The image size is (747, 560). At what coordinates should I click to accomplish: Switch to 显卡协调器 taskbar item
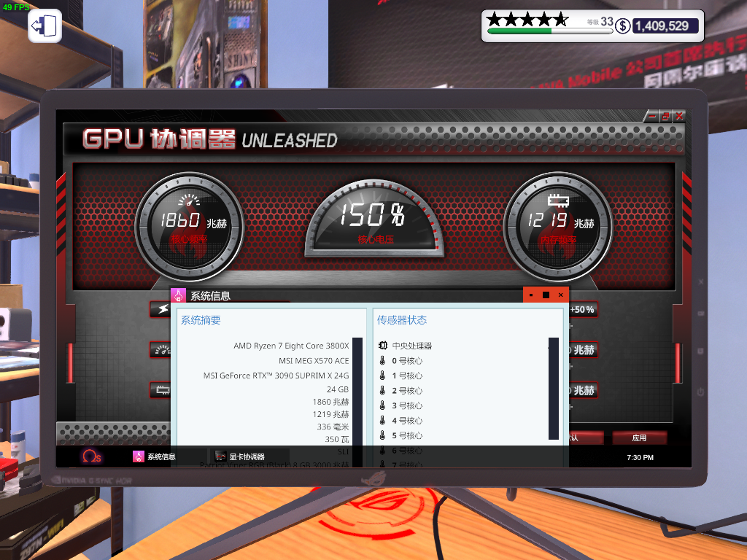(x=250, y=456)
